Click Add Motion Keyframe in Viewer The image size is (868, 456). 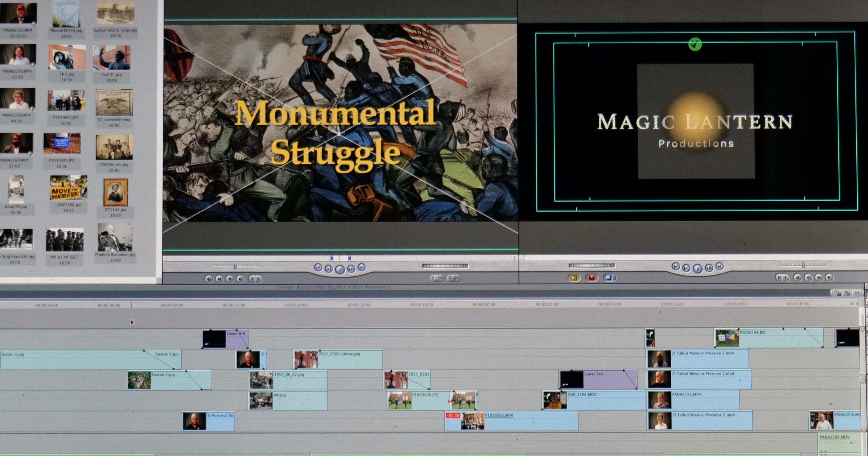(x=230, y=279)
